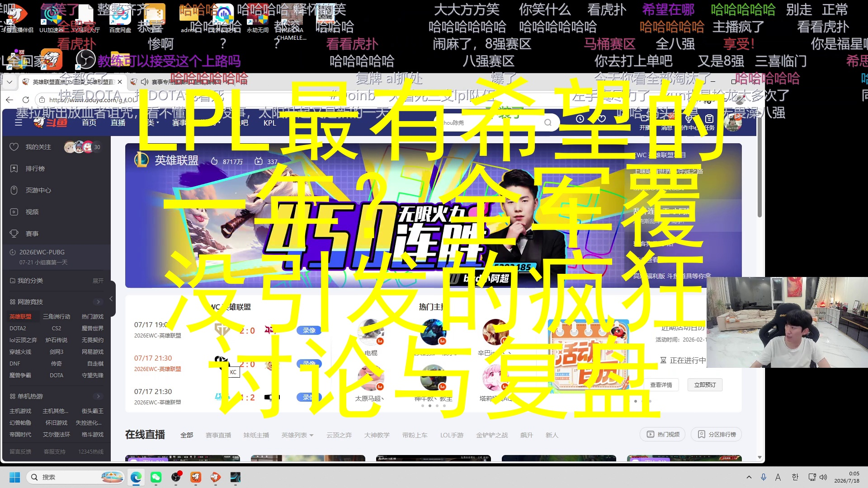Open network and volume tray icons
The image size is (868, 488).
817,477
